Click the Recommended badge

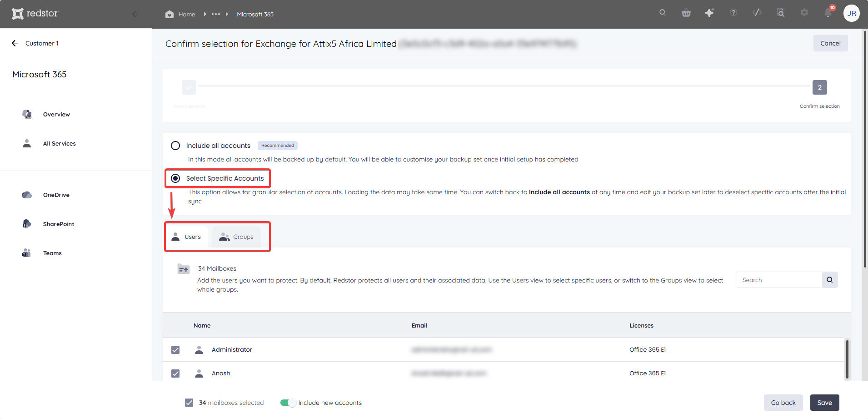pyautogui.click(x=278, y=146)
